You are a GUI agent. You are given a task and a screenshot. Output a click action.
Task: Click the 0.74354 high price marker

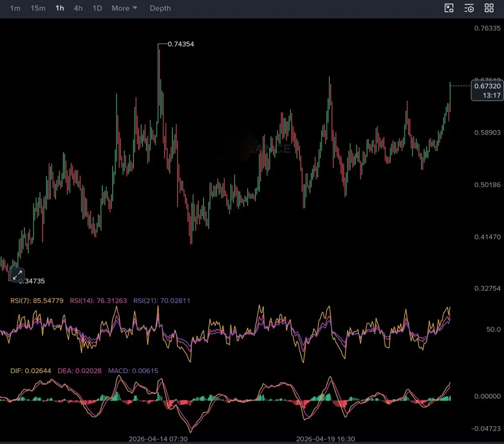(181, 44)
